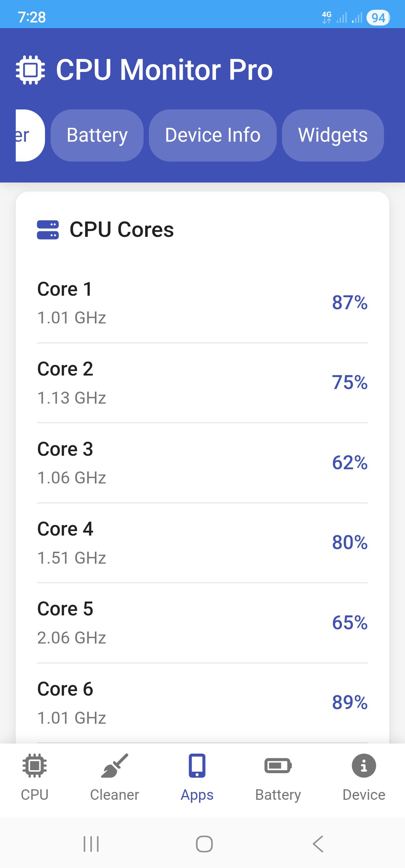Tap the CPU Cores server icon
The width and height of the screenshot is (405, 868).
(48, 230)
